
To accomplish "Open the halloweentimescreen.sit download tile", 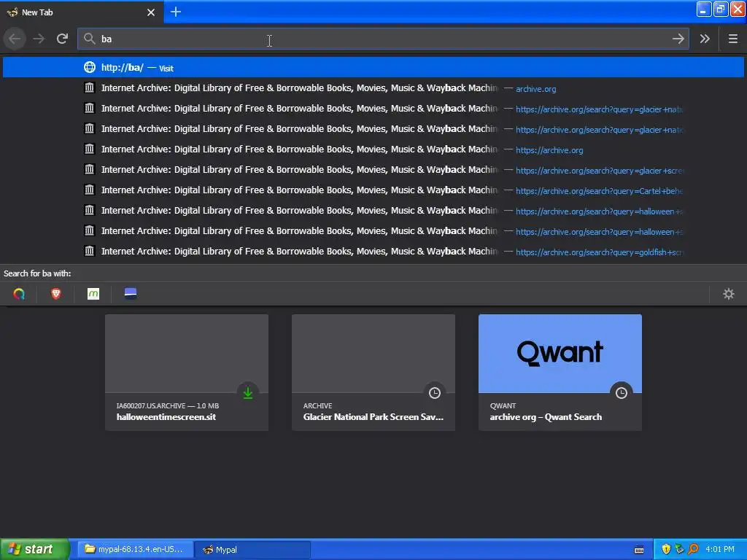I will (187, 373).
